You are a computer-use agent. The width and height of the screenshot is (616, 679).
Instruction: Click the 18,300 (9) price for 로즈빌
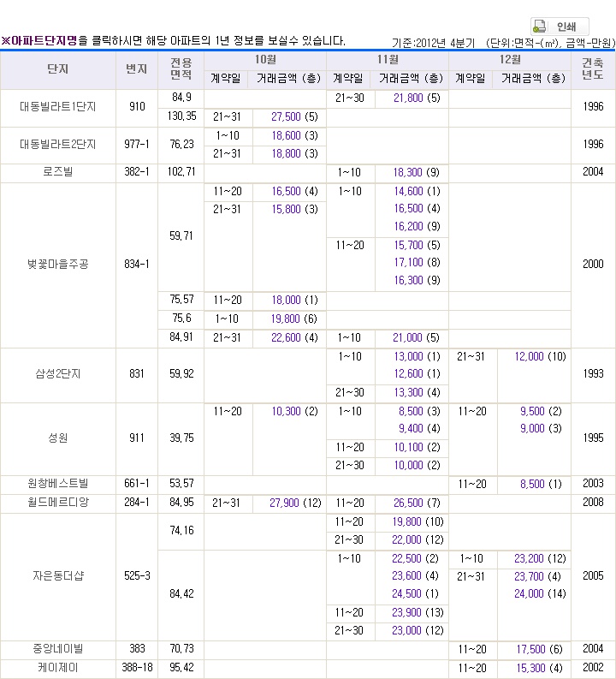pos(416,173)
